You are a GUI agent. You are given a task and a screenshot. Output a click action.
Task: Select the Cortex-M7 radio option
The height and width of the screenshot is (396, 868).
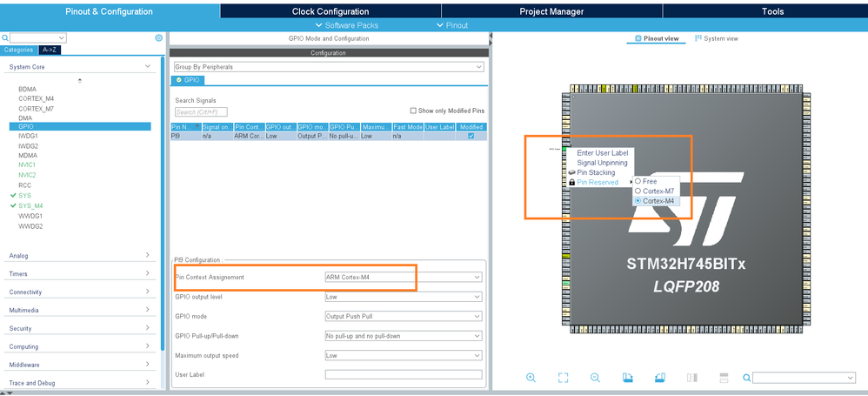point(638,191)
